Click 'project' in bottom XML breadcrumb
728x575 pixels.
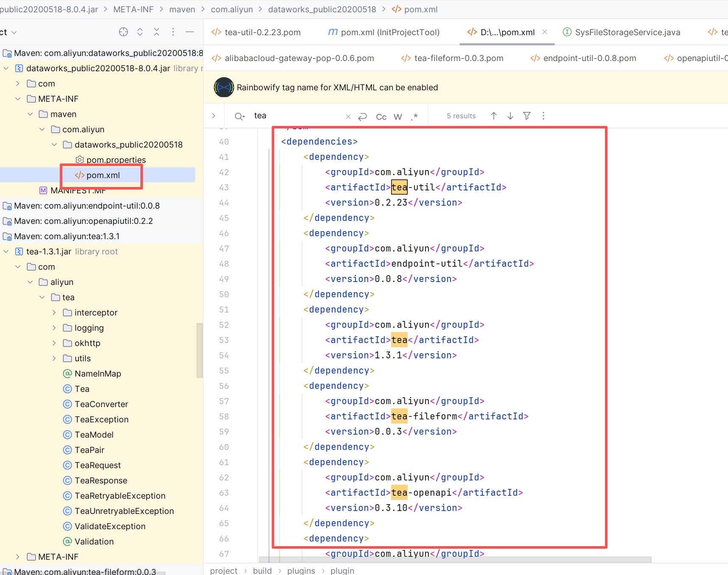tap(224, 571)
